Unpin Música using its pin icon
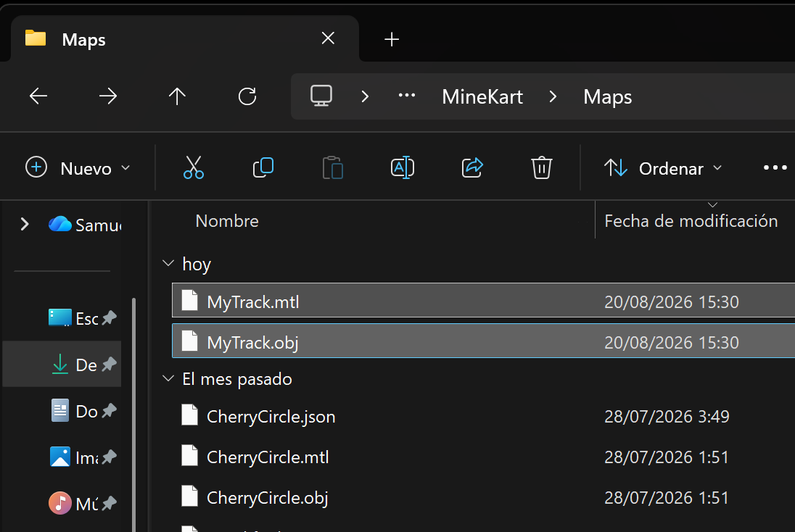This screenshot has height=532, width=795. [109, 503]
